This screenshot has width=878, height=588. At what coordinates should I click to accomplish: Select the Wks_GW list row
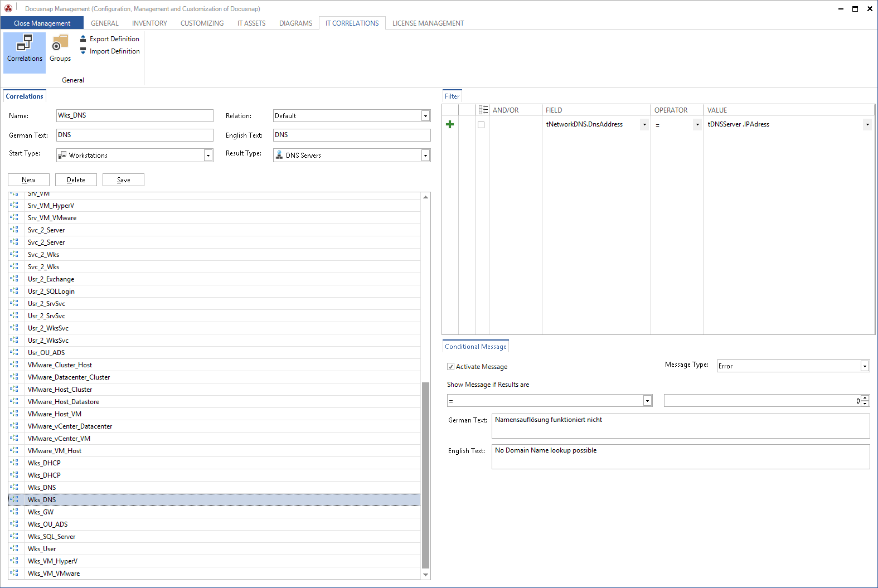tap(215, 512)
